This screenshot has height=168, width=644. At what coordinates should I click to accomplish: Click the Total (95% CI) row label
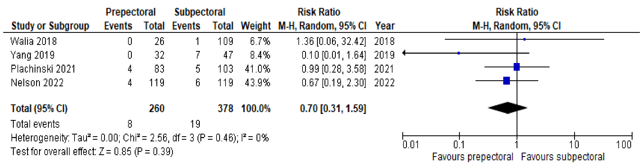(39, 108)
